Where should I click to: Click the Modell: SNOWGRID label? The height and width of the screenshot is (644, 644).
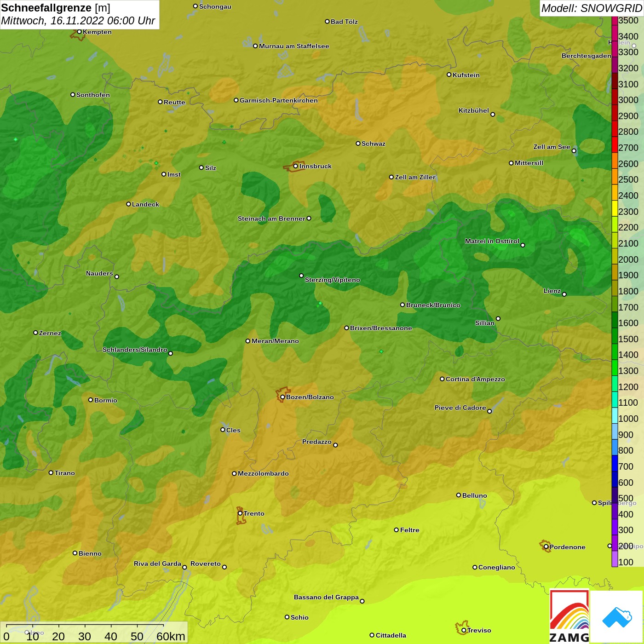click(x=592, y=8)
